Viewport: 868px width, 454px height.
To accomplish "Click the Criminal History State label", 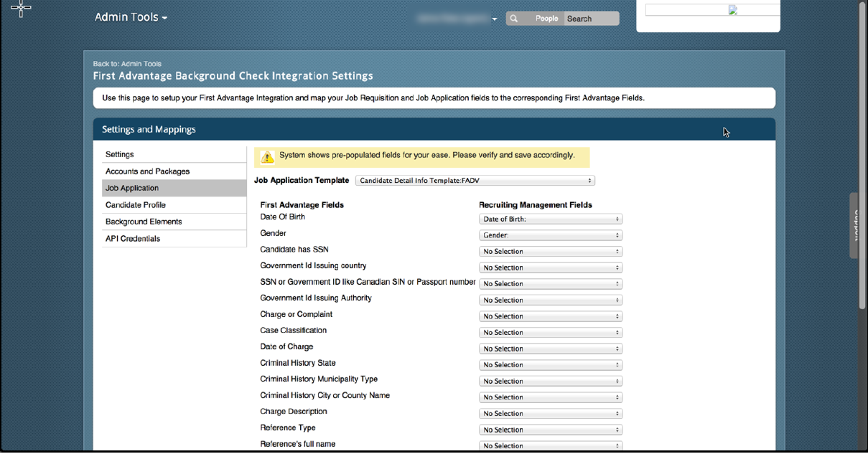I will 298,363.
